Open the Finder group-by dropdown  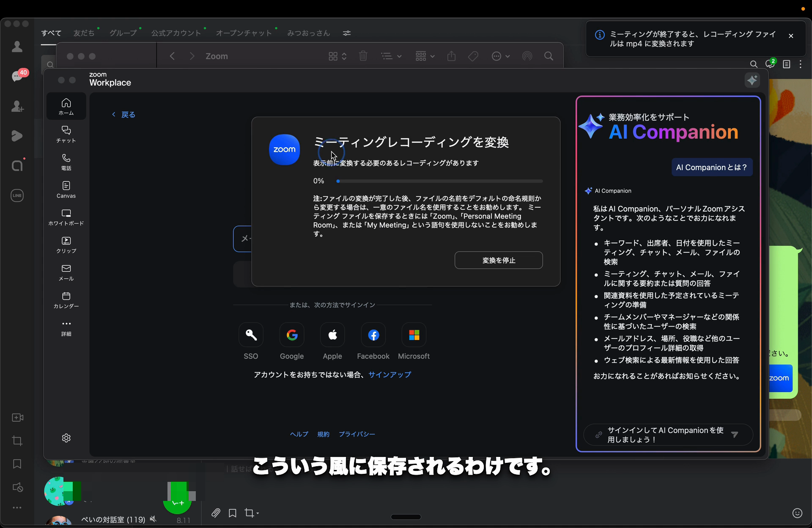pos(425,56)
